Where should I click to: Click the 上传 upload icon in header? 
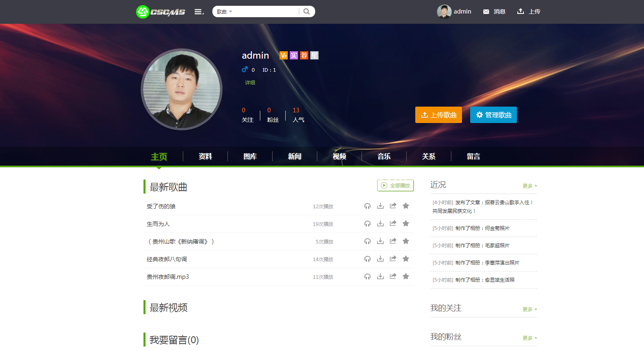click(521, 11)
